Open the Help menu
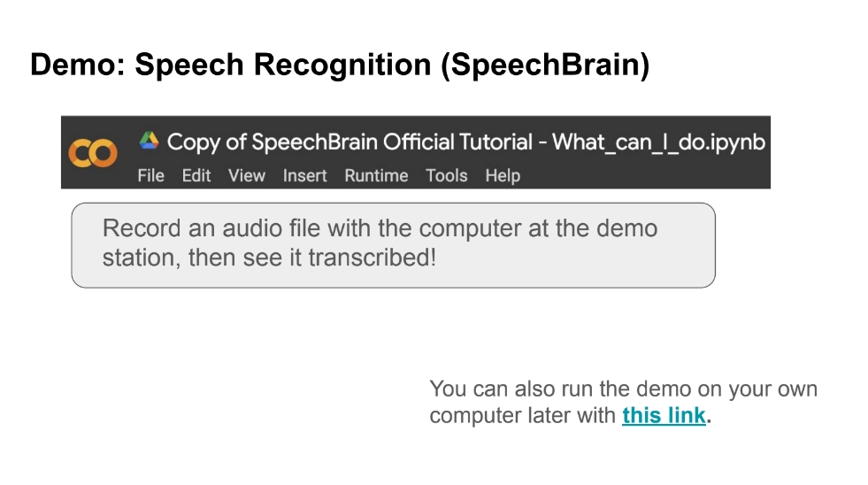The width and height of the screenshot is (868, 485). 503,175
